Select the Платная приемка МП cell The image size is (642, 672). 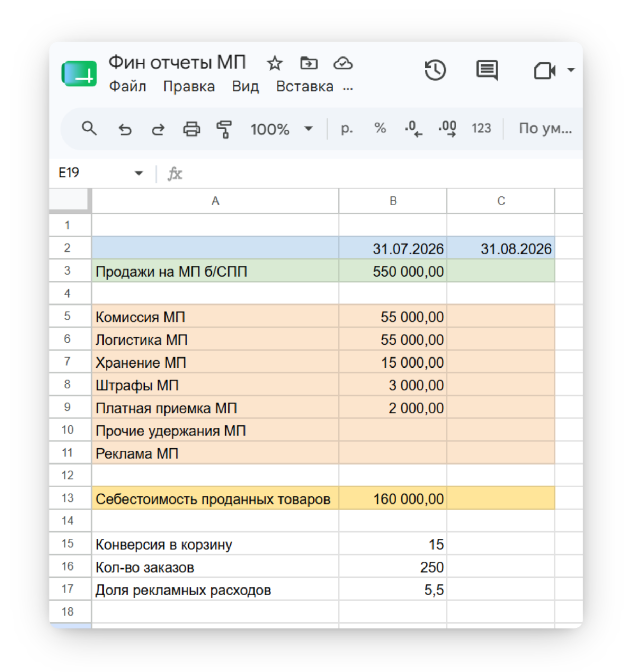pyautogui.click(x=215, y=407)
